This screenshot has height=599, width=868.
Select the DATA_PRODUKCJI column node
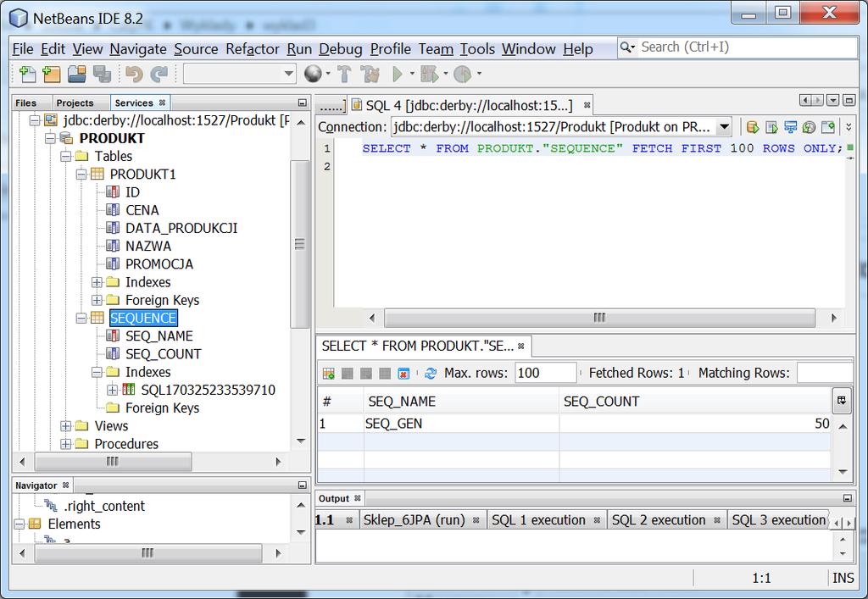[181, 229]
